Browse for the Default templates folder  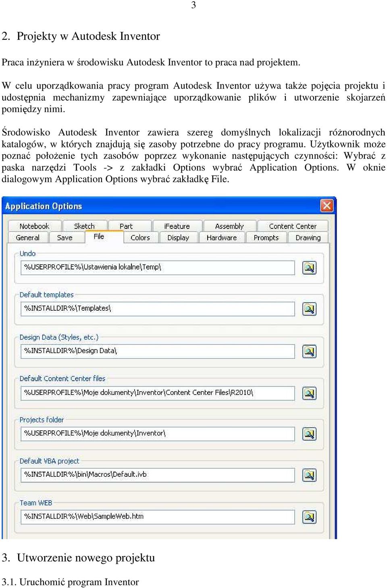click(309, 309)
